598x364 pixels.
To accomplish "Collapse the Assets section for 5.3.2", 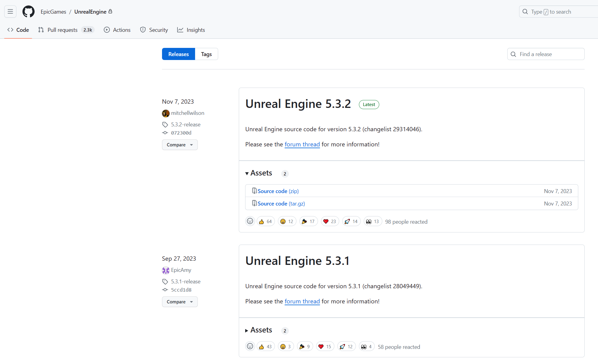I will coord(259,173).
